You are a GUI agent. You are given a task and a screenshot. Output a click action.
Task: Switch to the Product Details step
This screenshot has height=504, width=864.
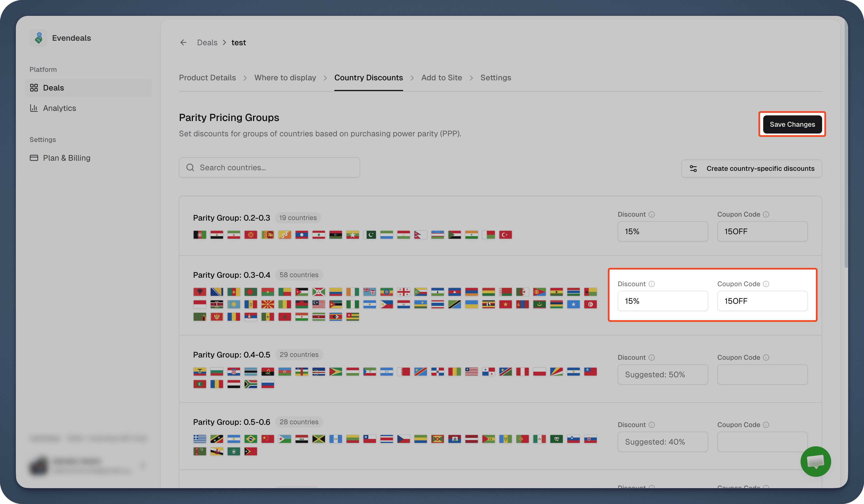coord(208,77)
